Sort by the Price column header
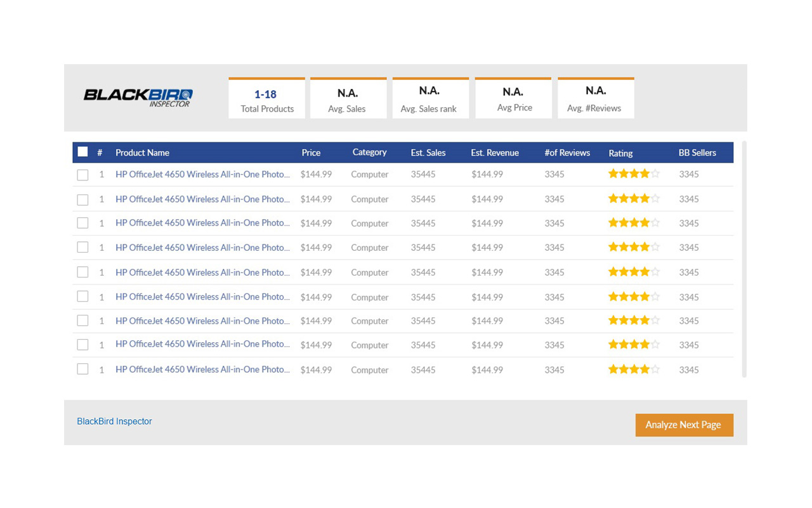This screenshot has width=812, height=508. click(311, 152)
